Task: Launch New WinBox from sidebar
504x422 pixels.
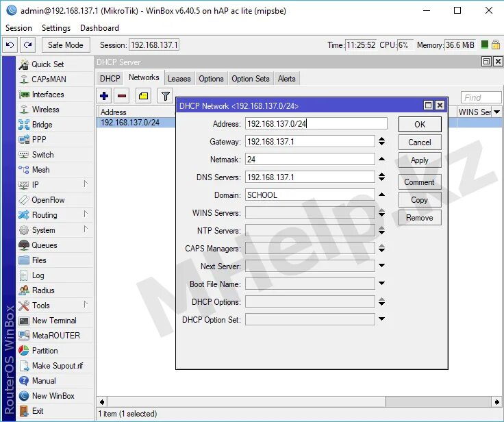Action: pos(53,396)
